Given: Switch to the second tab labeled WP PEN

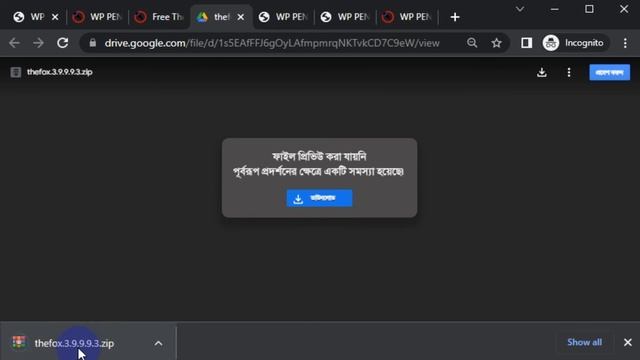Looking at the screenshot, I should point(97,17).
